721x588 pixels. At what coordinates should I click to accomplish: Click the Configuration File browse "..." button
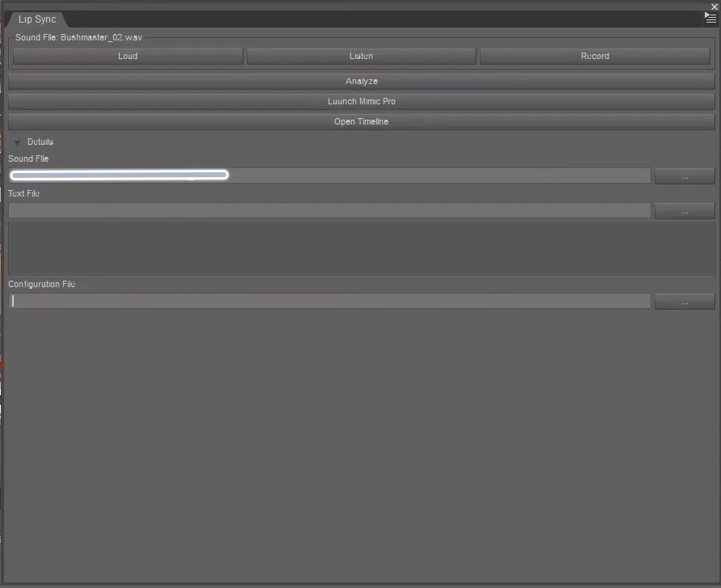(684, 300)
